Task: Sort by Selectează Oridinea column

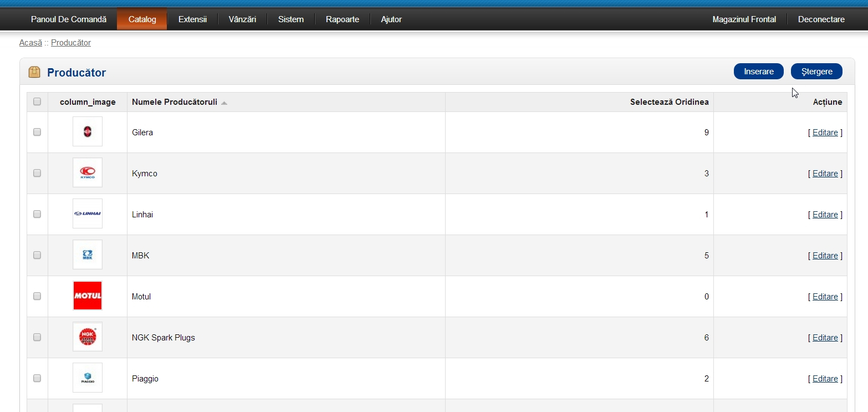Action: pyautogui.click(x=669, y=102)
